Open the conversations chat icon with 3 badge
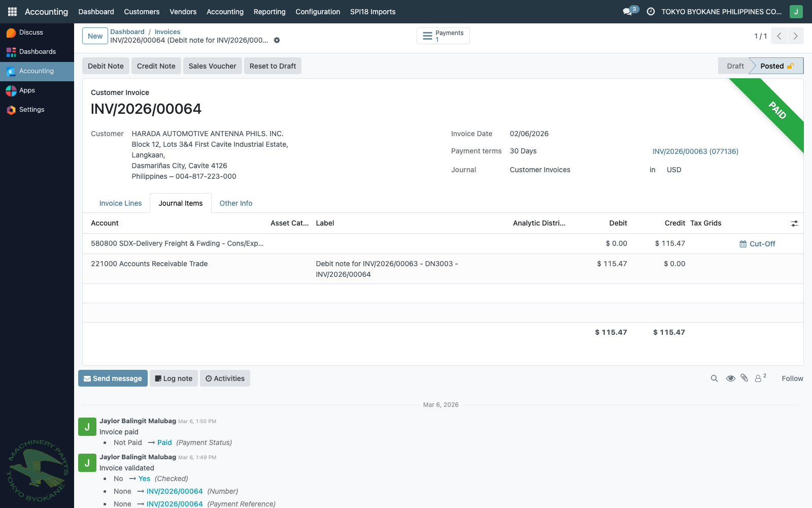 click(630, 11)
